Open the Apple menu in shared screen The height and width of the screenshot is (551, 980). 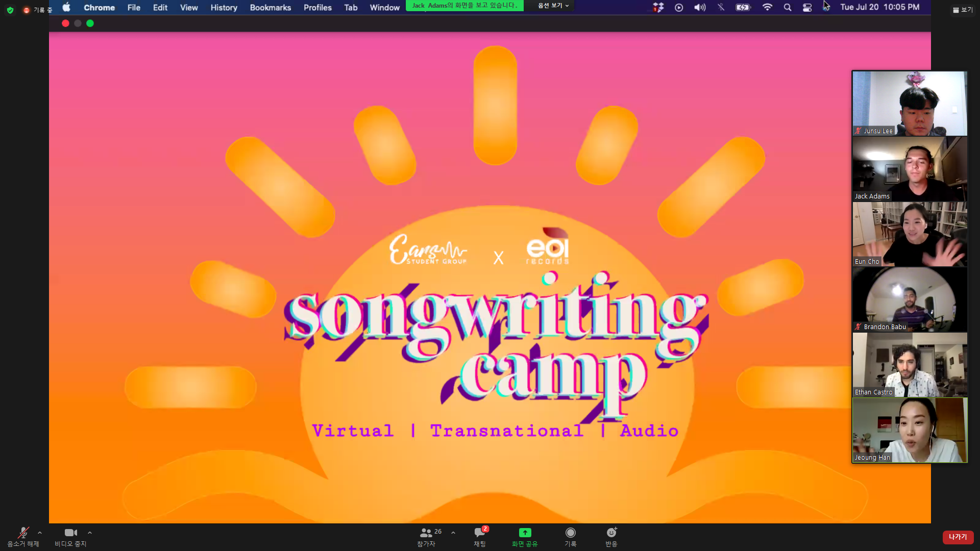pyautogui.click(x=66, y=7)
